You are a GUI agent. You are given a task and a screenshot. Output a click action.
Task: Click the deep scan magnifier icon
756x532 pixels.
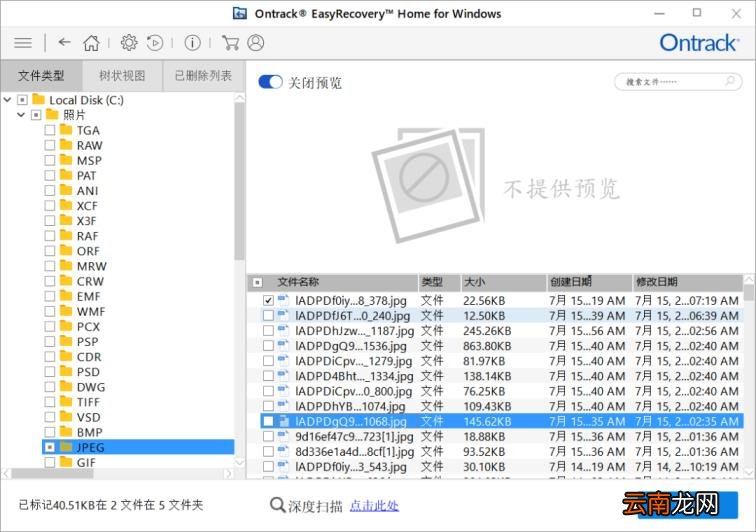[277, 505]
